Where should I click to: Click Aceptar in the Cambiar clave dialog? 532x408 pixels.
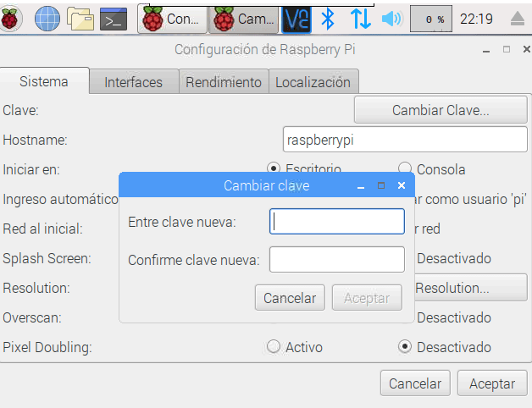click(367, 298)
